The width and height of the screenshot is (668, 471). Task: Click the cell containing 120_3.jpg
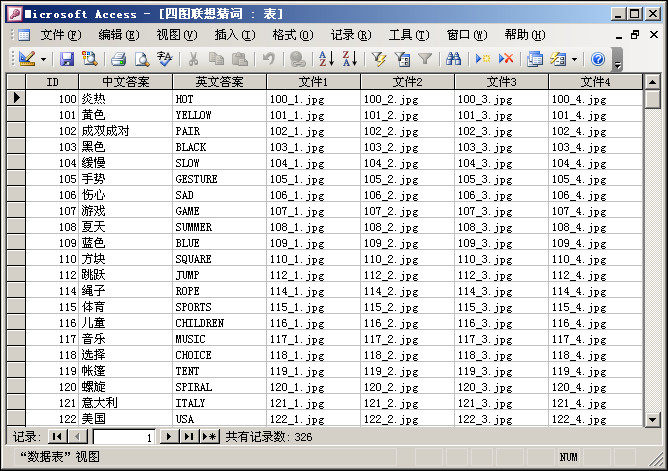501,387
